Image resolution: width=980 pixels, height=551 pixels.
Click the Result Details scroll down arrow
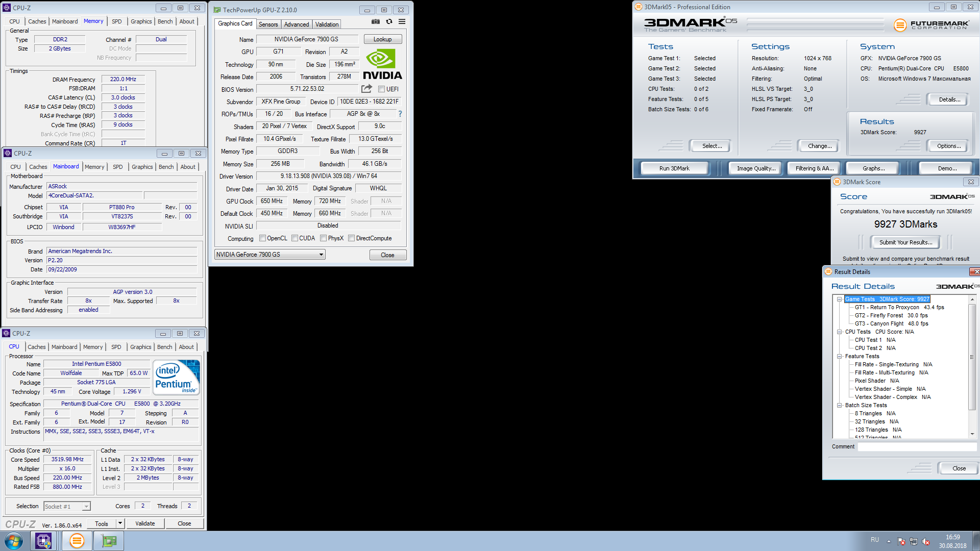972,434
